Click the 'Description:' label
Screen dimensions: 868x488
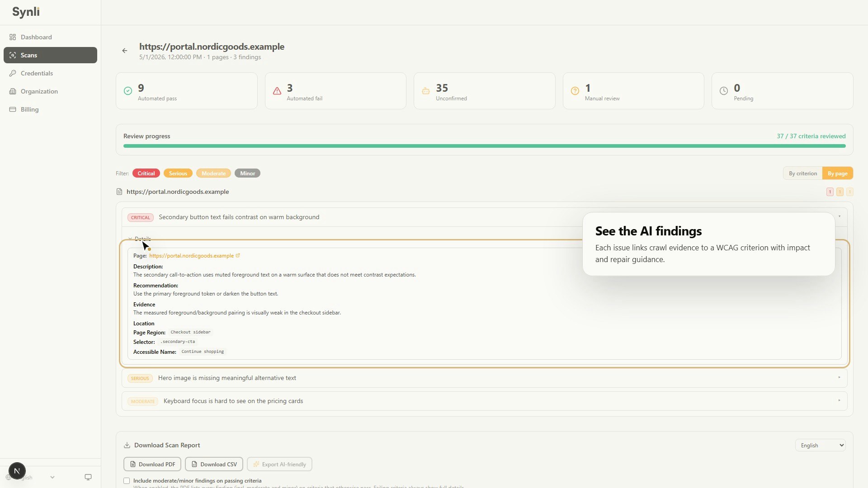pos(148,267)
